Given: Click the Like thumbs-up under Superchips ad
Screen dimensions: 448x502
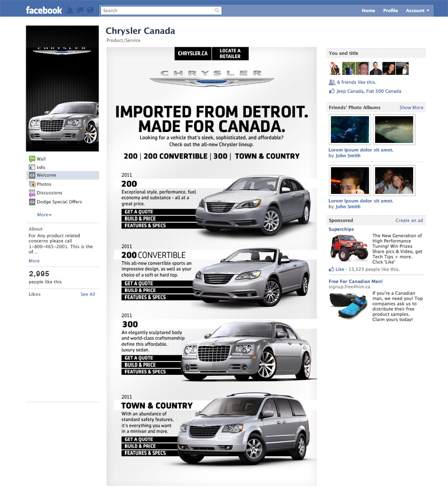Looking at the screenshot, I should pos(331,269).
